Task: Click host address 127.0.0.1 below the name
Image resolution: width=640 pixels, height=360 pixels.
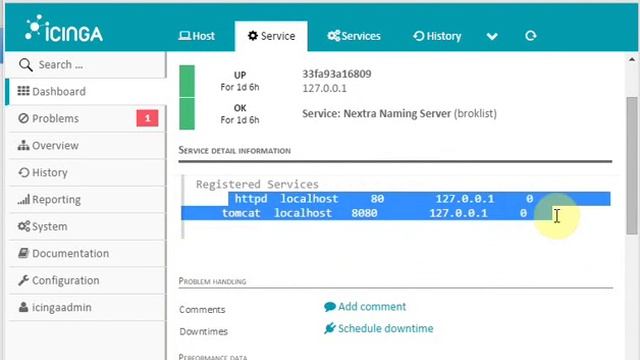Action: [324, 88]
